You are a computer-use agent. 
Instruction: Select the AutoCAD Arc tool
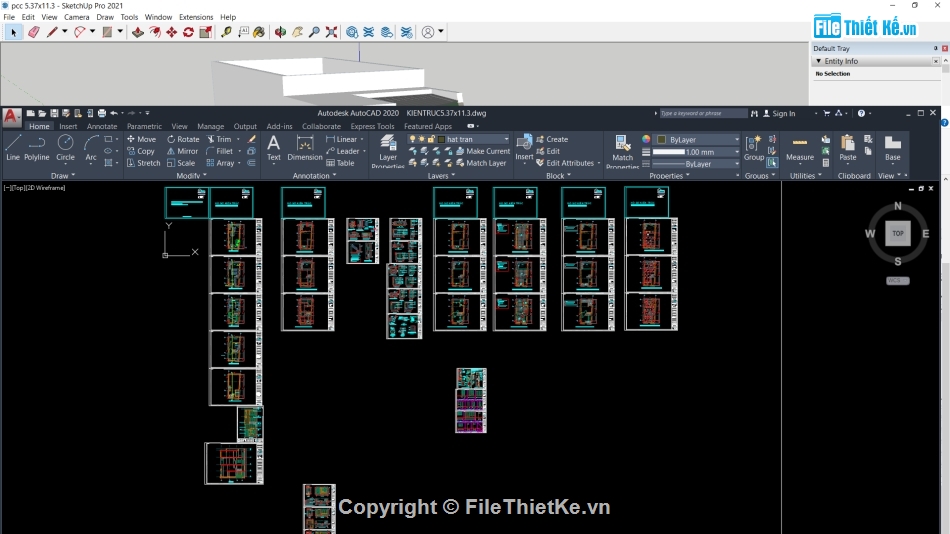(91, 149)
